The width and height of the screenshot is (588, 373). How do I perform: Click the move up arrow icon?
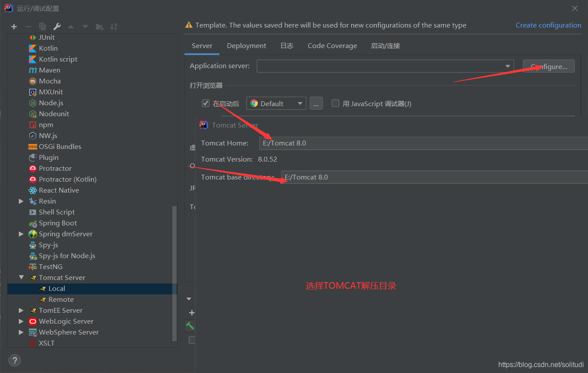pyautogui.click(x=71, y=27)
